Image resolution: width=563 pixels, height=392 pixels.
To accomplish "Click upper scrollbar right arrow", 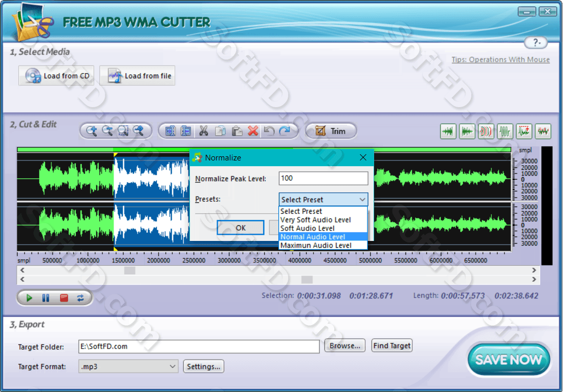I will 534,270.
